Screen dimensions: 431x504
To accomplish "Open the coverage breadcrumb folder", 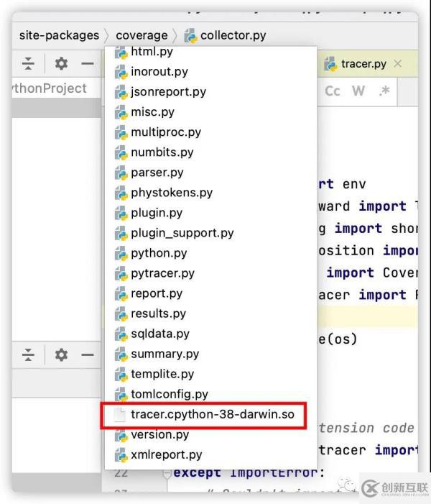I will [x=142, y=35].
